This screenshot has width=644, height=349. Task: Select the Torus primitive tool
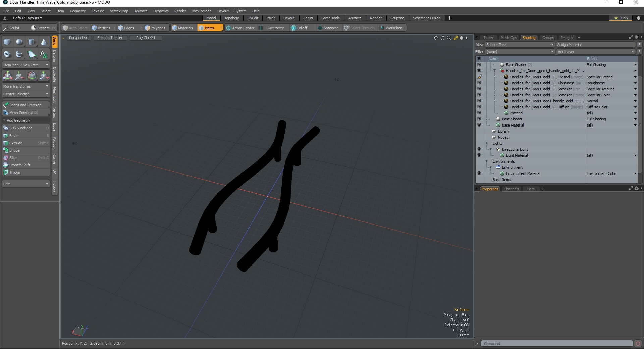click(7, 54)
